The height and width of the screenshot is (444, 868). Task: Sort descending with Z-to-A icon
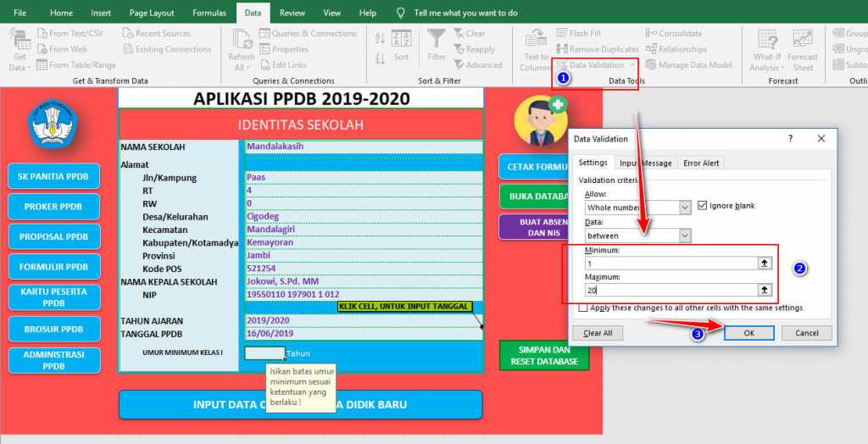[380, 58]
